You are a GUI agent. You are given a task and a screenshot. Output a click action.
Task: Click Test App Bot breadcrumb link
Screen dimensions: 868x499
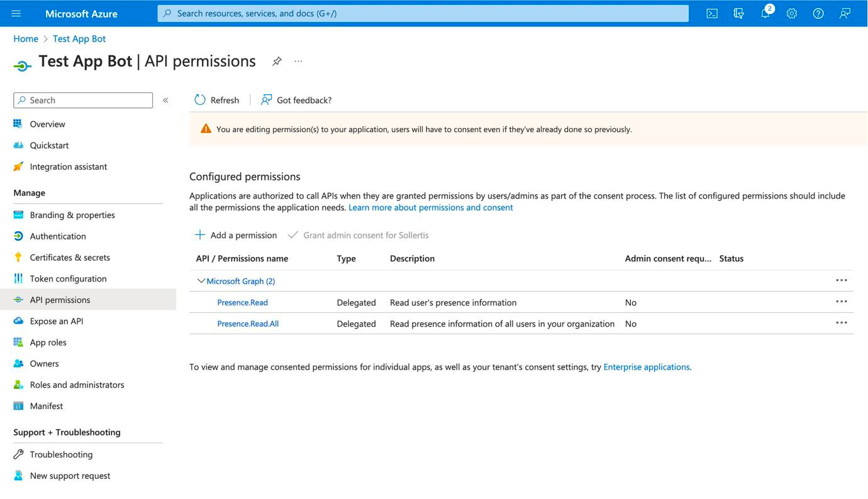(x=79, y=38)
